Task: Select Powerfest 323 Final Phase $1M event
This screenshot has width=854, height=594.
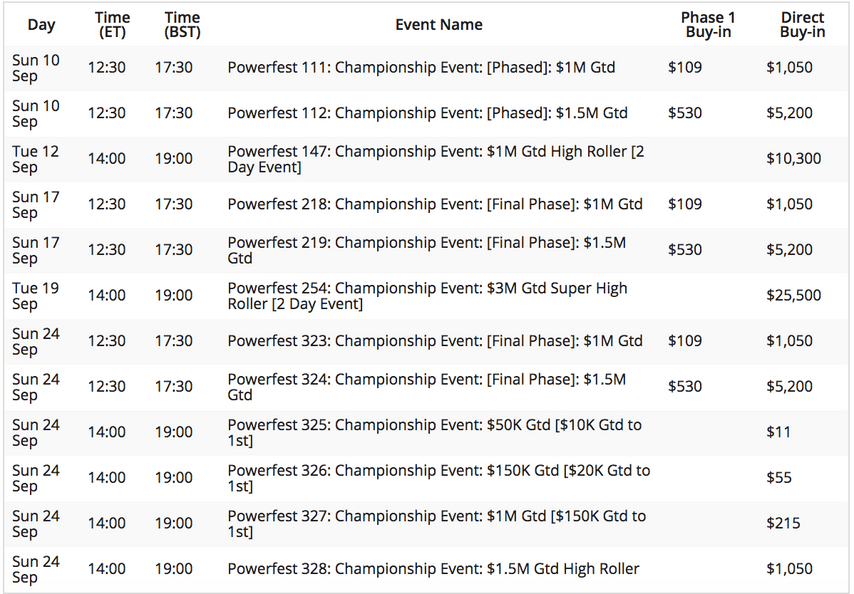Action: [435, 341]
